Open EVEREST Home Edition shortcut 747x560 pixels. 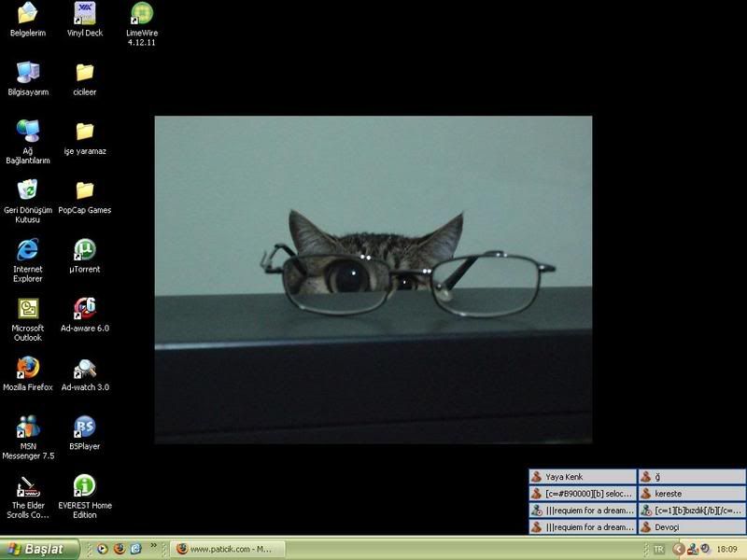84,485
